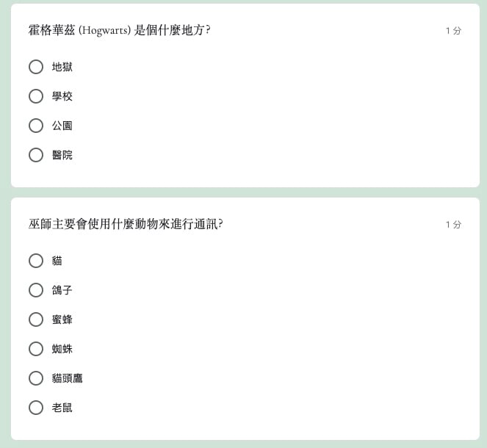
Task: Choose the 鴿子 radio option
Action: pyautogui.click(x=36, y=290)
